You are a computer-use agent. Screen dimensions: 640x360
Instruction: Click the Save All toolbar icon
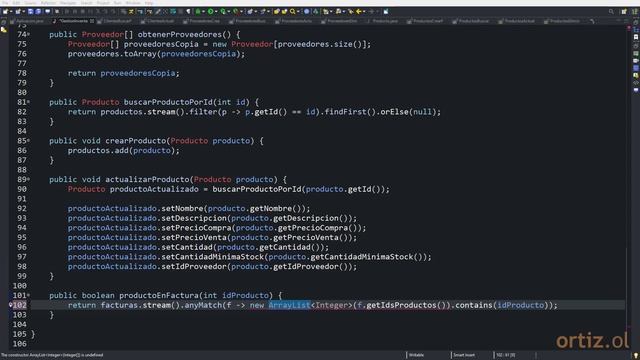[38, 11]
